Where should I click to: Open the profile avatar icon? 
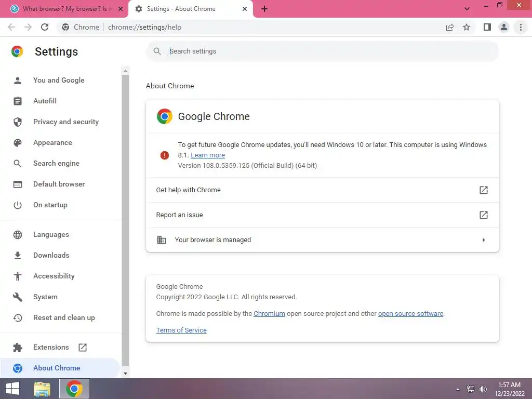(504, 27)
